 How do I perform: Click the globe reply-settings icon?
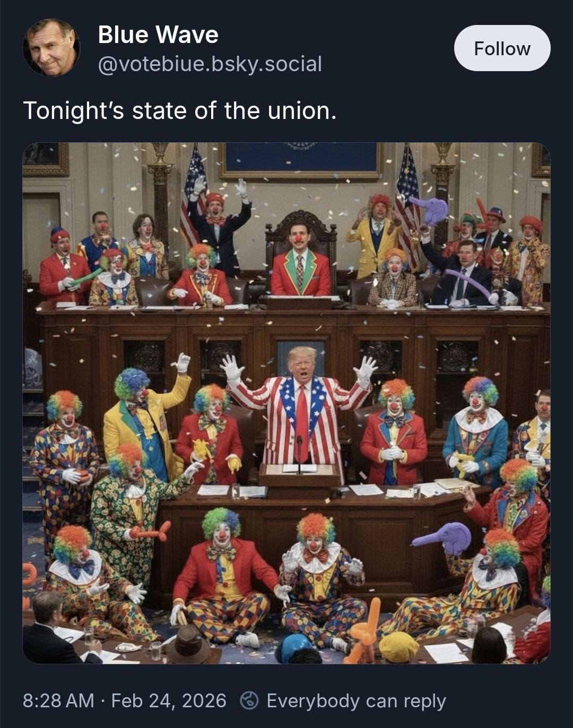[249, 701]
